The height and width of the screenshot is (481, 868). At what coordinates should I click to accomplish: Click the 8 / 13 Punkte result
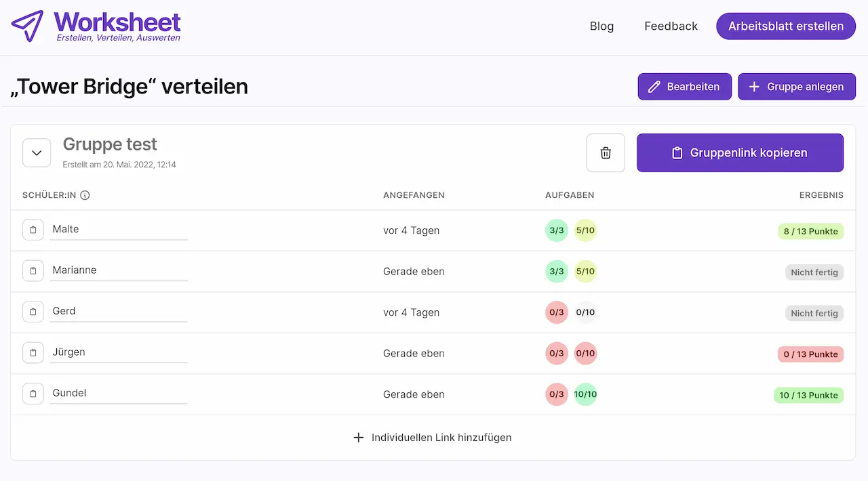(810, 232)
